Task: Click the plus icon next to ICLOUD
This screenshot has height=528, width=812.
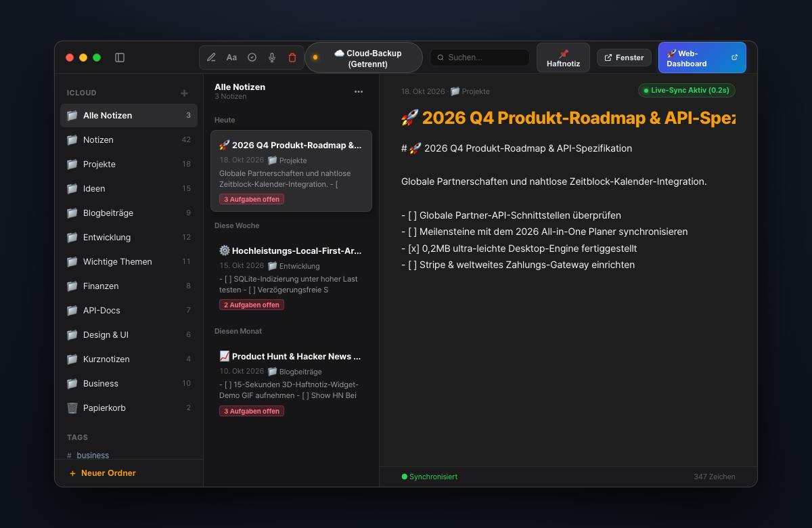Action: (184, 93)
